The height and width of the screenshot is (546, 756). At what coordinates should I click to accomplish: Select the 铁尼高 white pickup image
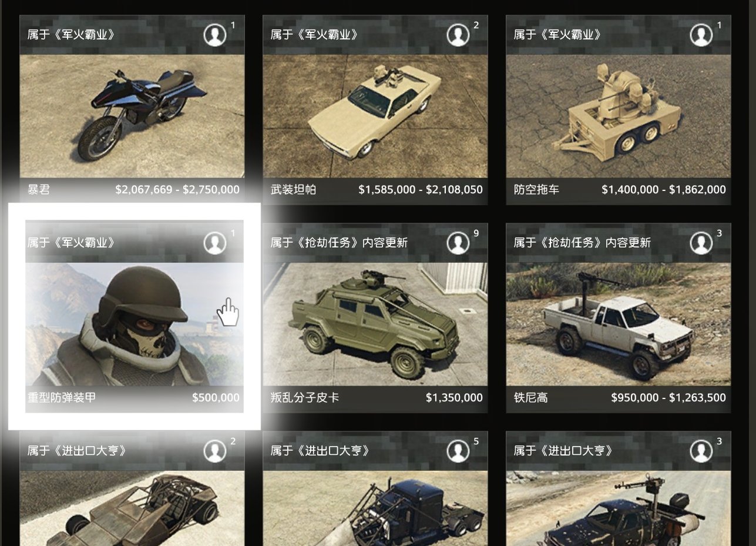619,324
